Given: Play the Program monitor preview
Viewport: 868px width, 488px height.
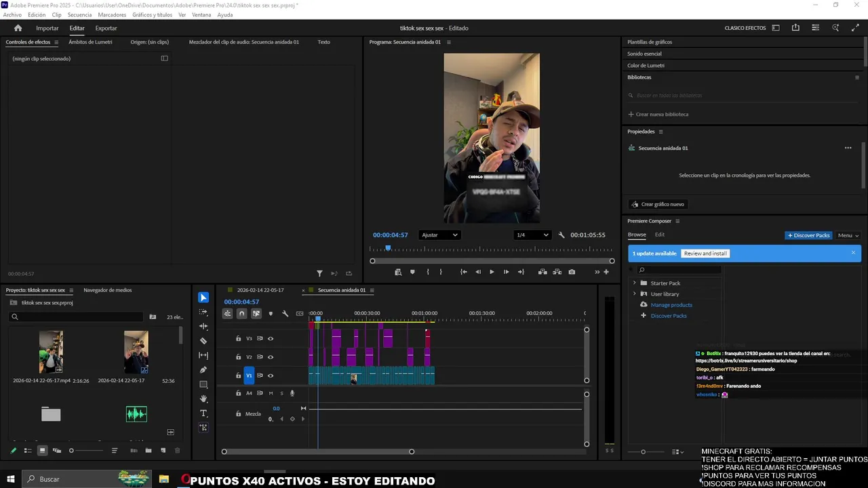Looking at the screenshot, I should pyautogui.click(x=492, y=272).
